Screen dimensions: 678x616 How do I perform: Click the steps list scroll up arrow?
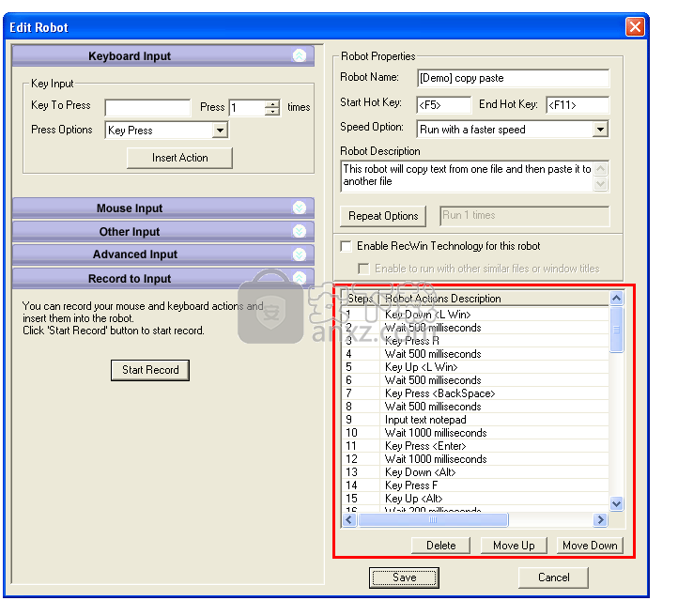[616, 298]
